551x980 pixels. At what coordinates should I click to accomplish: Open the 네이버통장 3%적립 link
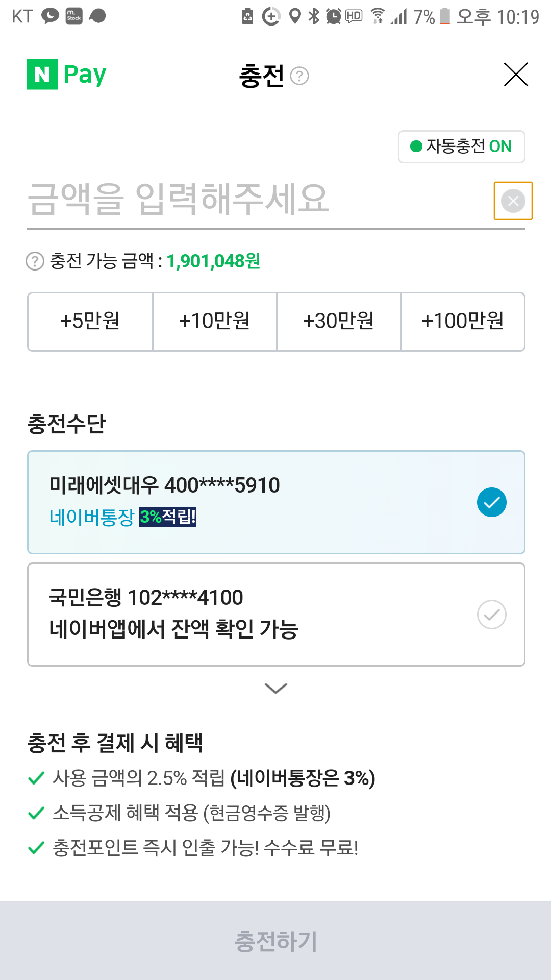122,517
